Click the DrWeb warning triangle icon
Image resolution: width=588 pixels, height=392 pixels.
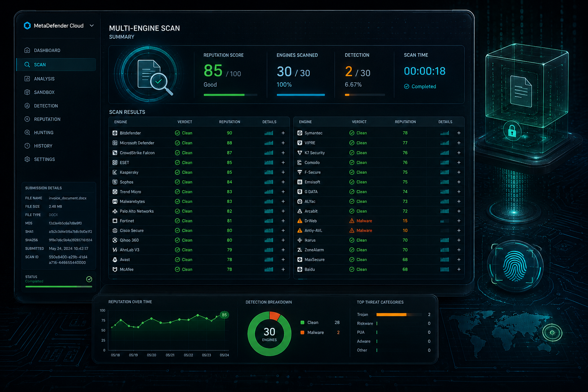point(300,221)
